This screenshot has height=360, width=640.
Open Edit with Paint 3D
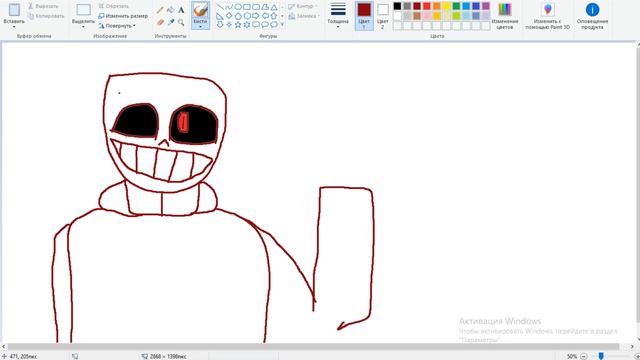pyautogui.click(x=547, y=16)
